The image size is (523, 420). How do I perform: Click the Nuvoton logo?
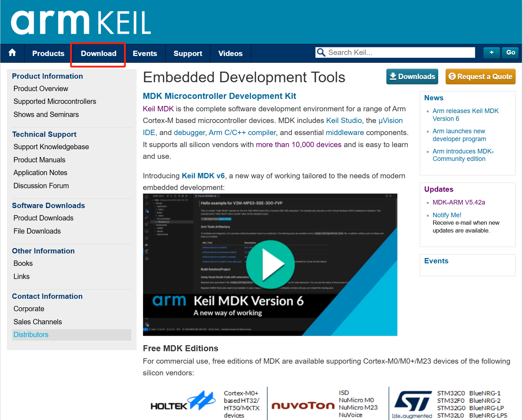303,405
